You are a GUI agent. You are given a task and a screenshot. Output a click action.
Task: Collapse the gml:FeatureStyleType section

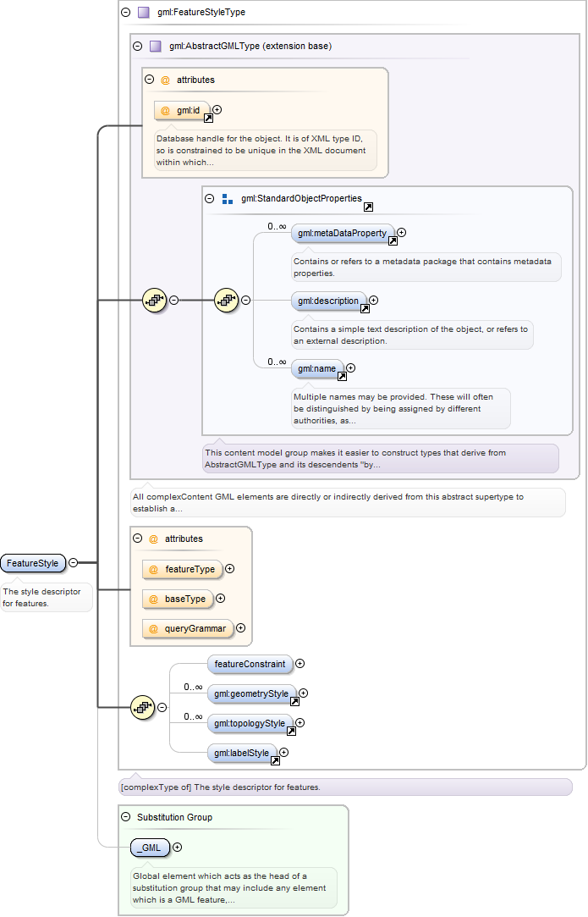pos(126,12)
